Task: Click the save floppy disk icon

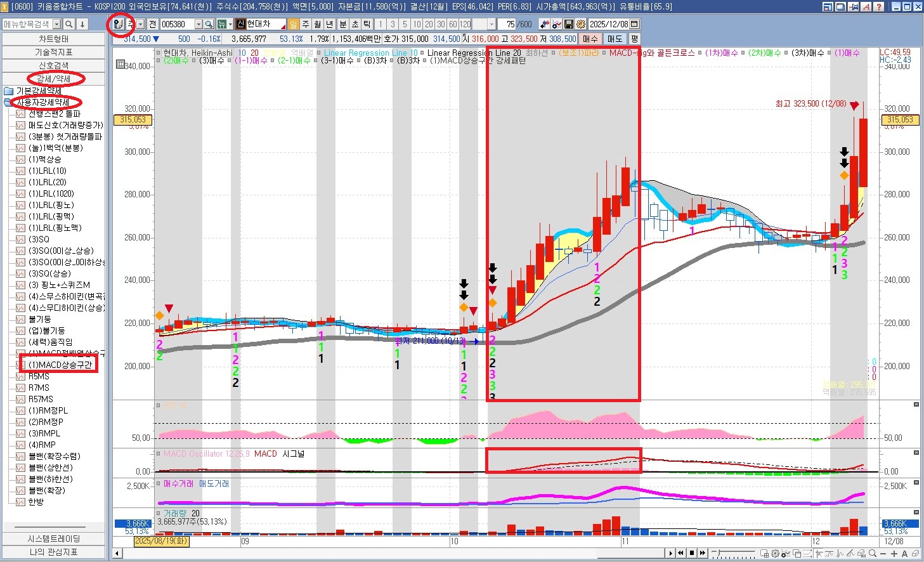Action: point(568,24)
